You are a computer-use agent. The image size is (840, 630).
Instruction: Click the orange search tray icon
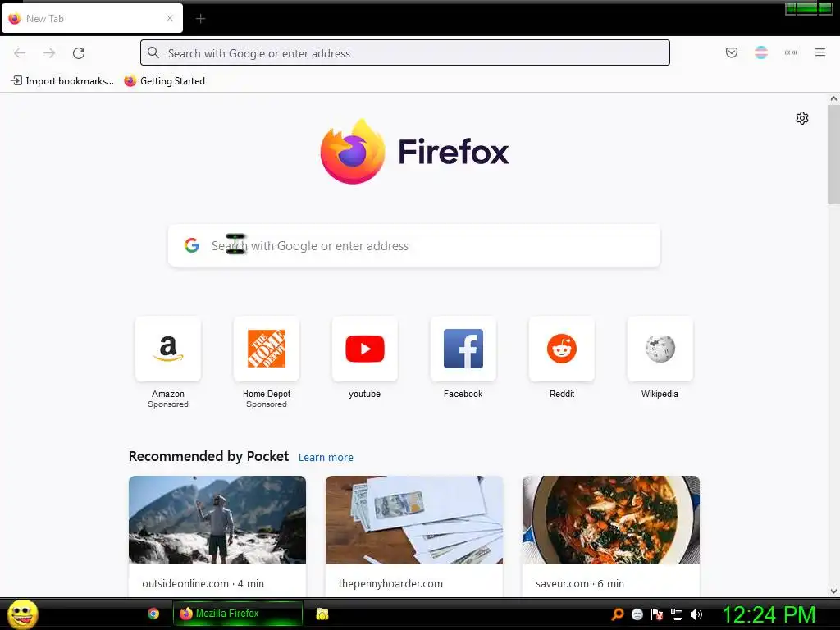(x=617, y=614)
